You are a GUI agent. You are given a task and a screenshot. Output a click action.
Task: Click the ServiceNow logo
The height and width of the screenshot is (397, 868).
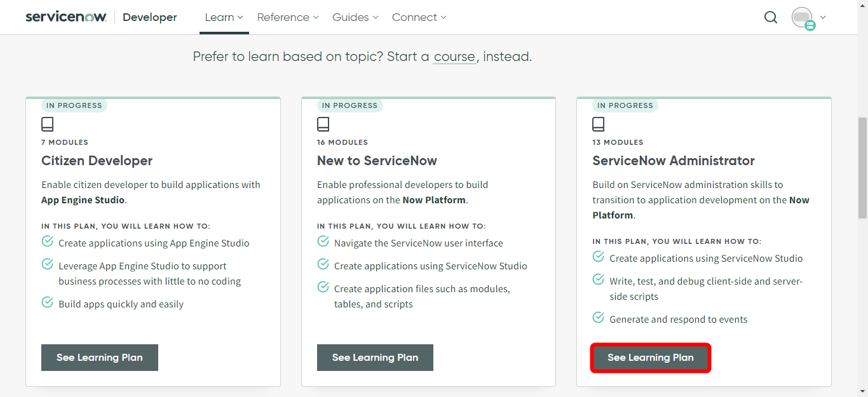(x=65, y=17)
